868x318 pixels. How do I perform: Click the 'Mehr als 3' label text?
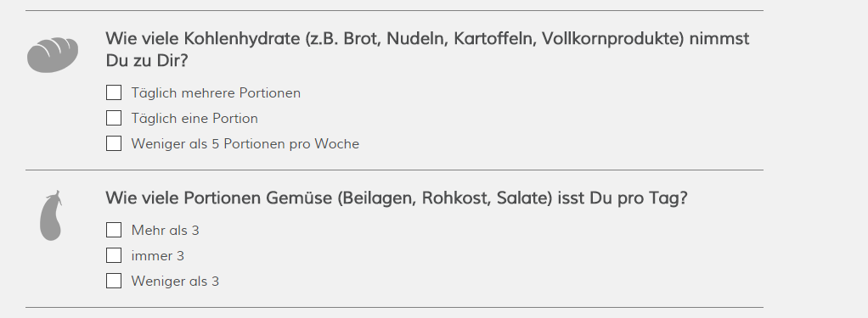[x=165, y=230]
